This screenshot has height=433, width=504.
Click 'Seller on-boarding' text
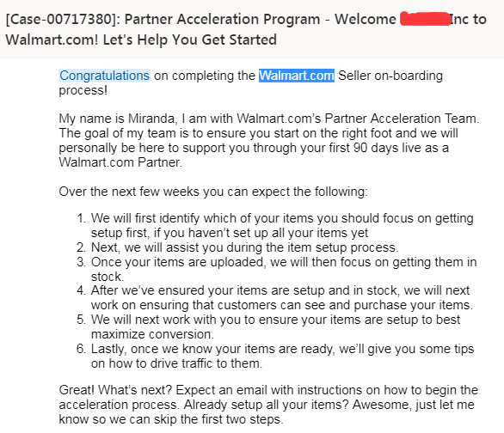pyautogui.click(x=390, y=76)
